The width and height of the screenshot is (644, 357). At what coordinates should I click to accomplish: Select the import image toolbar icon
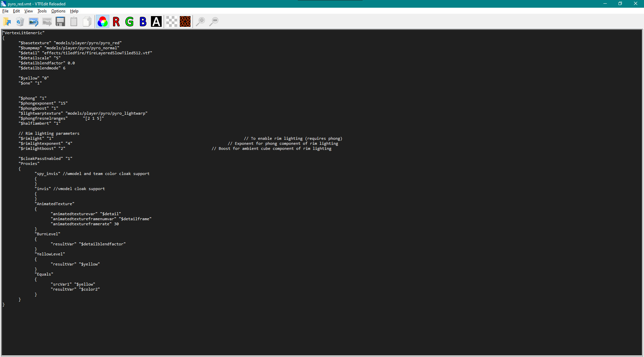[34, 21]
